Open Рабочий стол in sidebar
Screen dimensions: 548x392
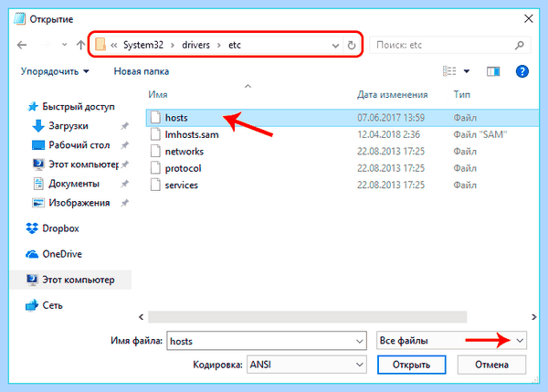(71, 145)
